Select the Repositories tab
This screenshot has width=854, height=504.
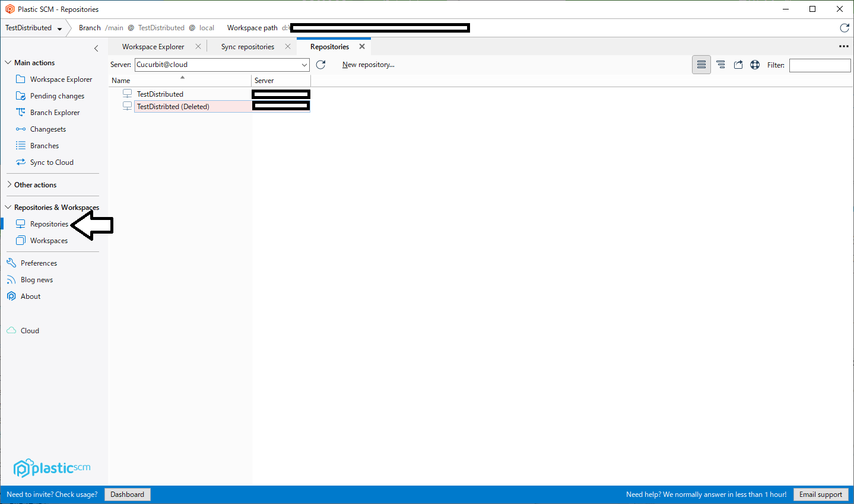tap(329, 47)
